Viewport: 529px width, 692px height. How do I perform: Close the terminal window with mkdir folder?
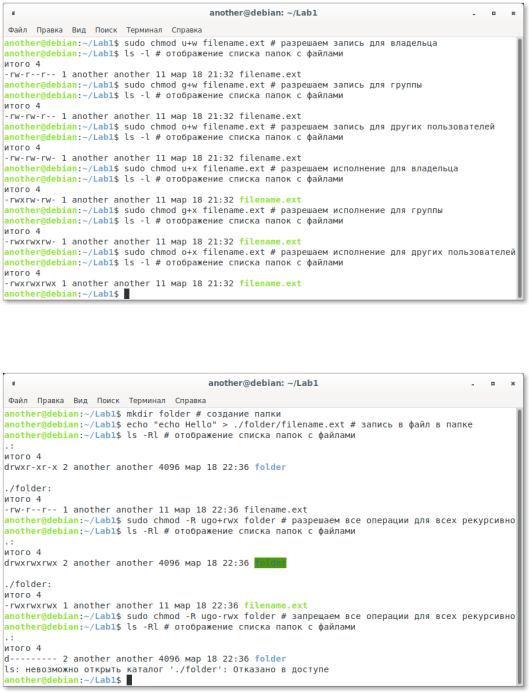pyautogui.click(x=513, y=384)
